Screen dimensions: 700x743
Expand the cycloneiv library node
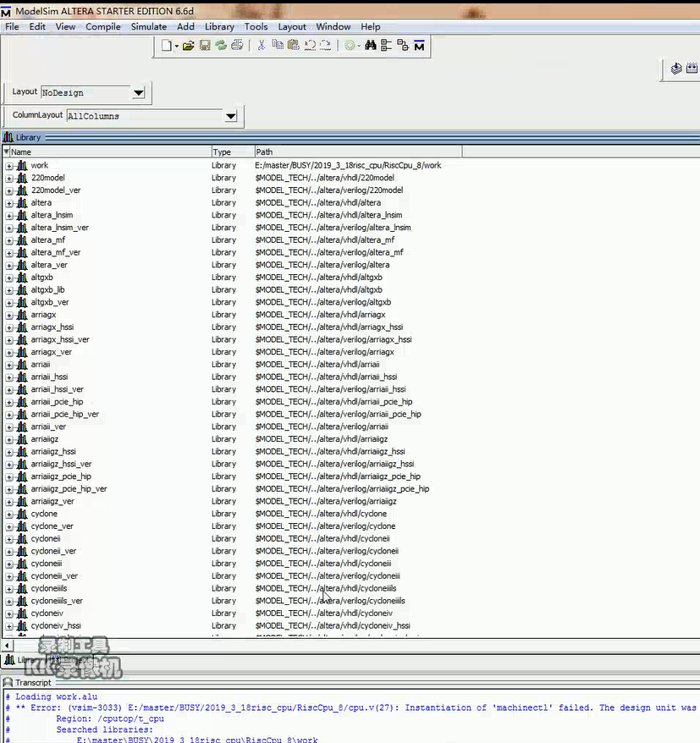click(x=9, y=614)
